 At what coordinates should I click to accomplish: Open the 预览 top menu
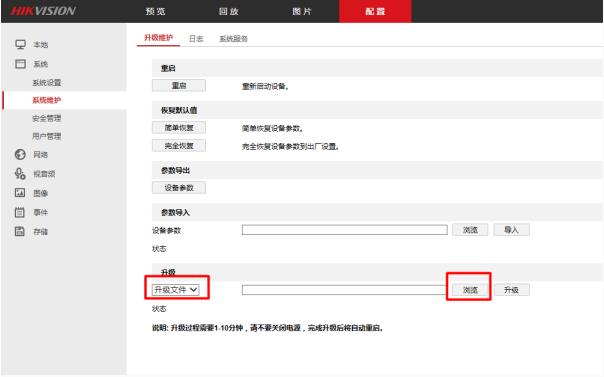156,11
